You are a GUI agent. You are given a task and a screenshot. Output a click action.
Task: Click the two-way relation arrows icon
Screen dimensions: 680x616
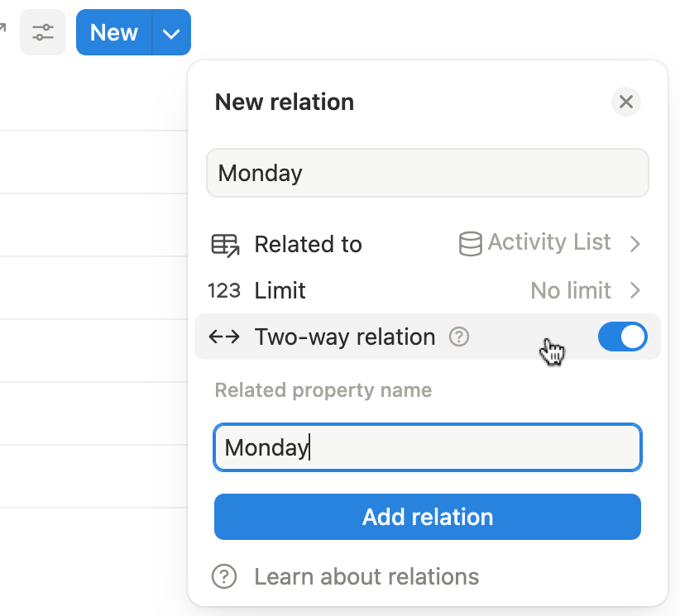click(224, 337)
